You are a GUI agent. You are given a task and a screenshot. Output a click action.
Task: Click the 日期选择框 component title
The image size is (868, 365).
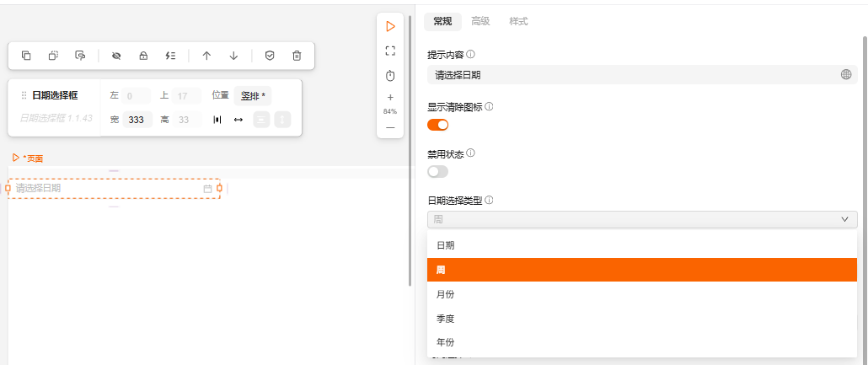pos(55,95)
